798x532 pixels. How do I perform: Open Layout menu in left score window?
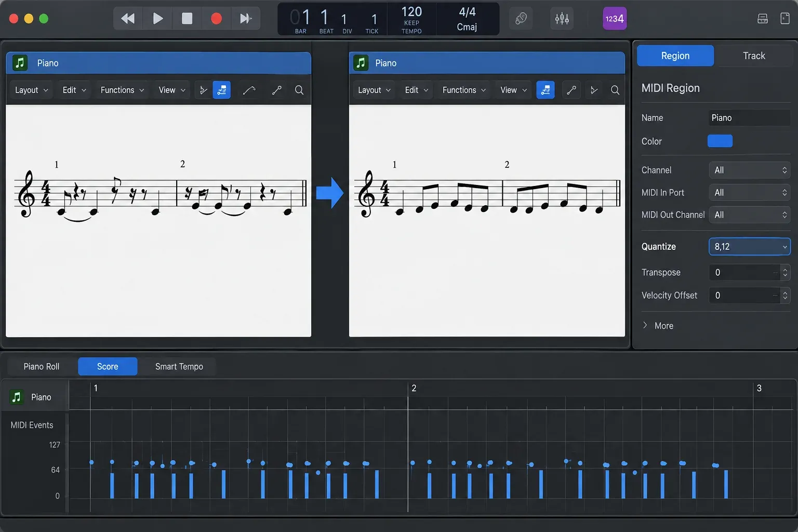click(x=31, y=90)
